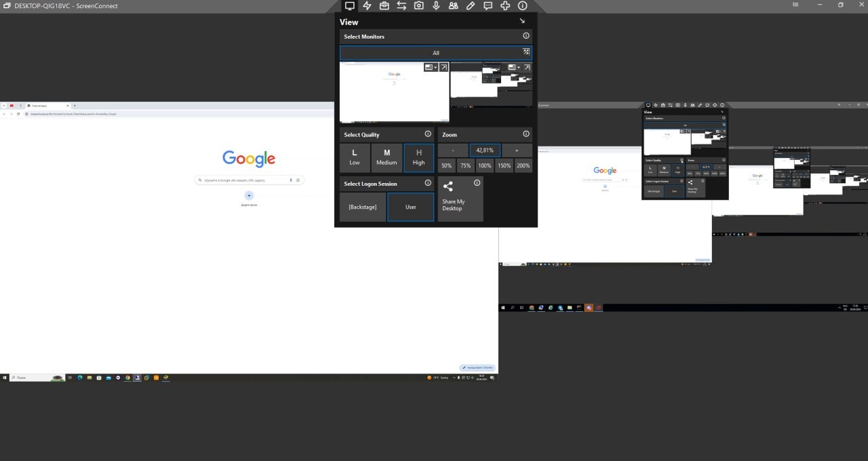This screenshot has width=868, height=461.
Task: Click Share My Desktop button
Action: 460,199
